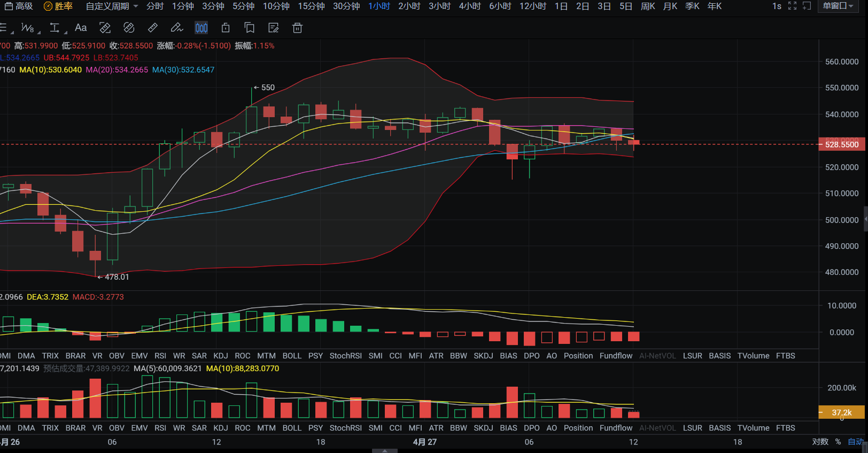Click the ruler measurement tool icon
The image size is (868, 453).
coord(153,28)
